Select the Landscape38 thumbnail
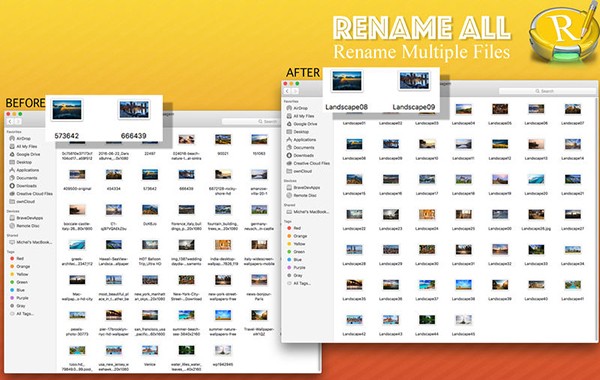This screenshot has width=600, height=380. coord(463,285)
